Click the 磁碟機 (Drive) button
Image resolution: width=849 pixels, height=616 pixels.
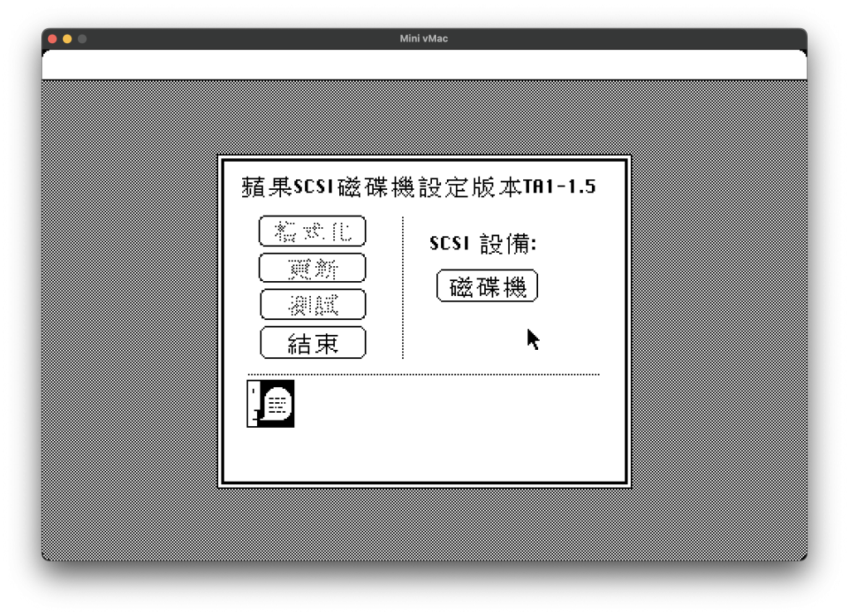point(487,287)
